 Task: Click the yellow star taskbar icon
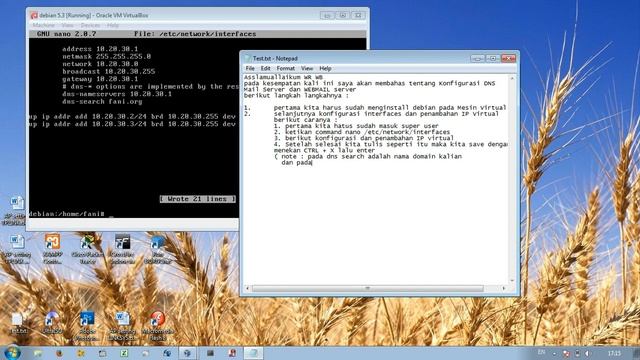[x=81, y=353]
